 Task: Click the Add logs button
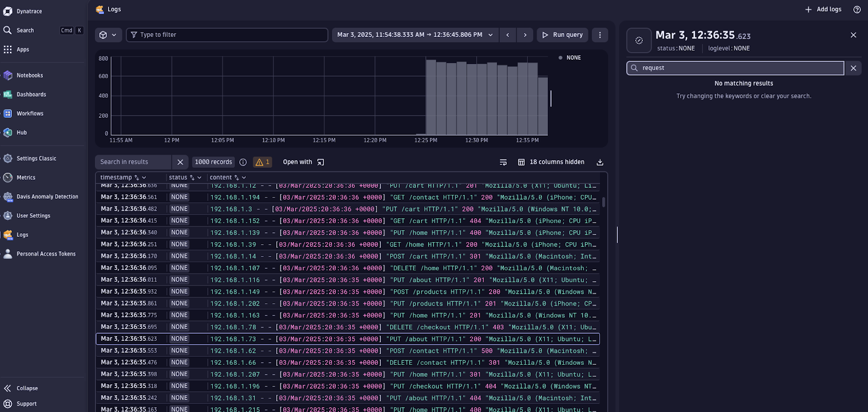(x=823, y=10)
